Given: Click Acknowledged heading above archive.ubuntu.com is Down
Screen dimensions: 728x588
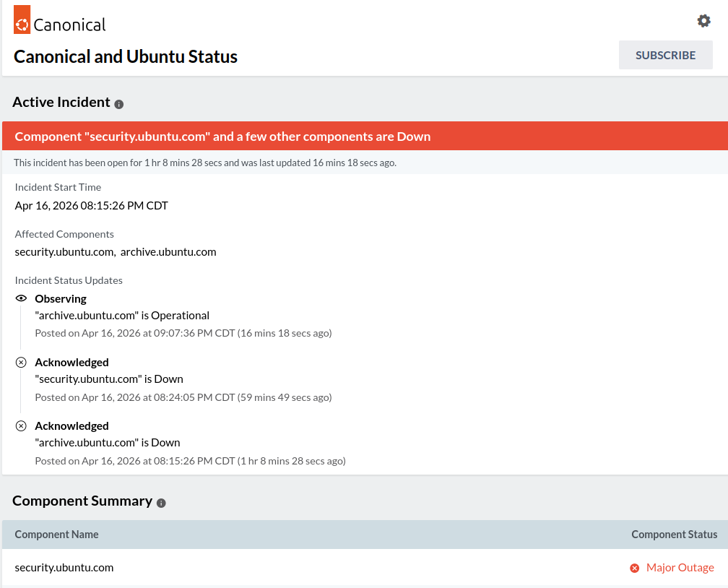Looking at the screenshot, I should pyautogui.click(x=72, y=426).
